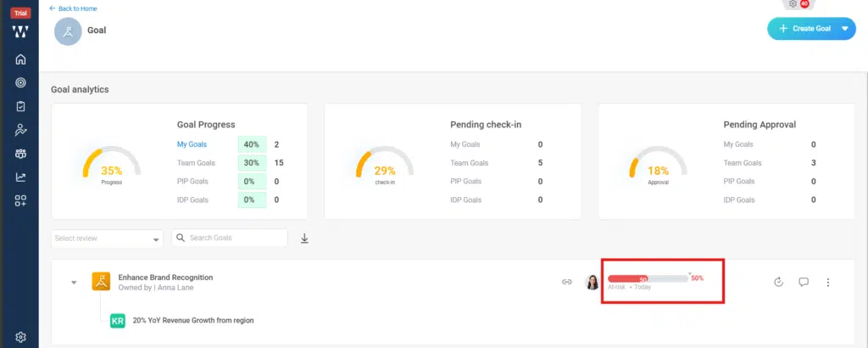The image size is (868, 348).
Task: Click Team Goals pending approval count 3
Action: click(x=814, y=163)
